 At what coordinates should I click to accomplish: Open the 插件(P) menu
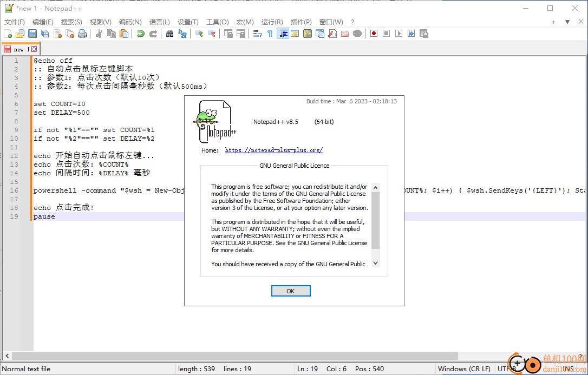(301, 22)
